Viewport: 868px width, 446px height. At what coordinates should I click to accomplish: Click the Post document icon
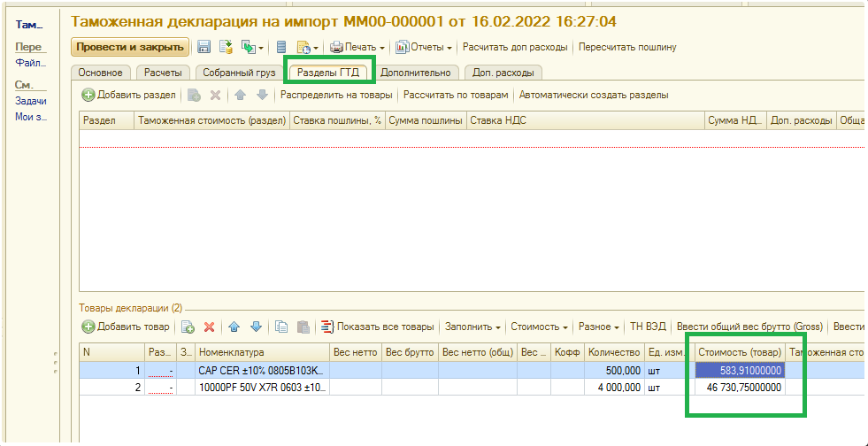coord(225,47)
